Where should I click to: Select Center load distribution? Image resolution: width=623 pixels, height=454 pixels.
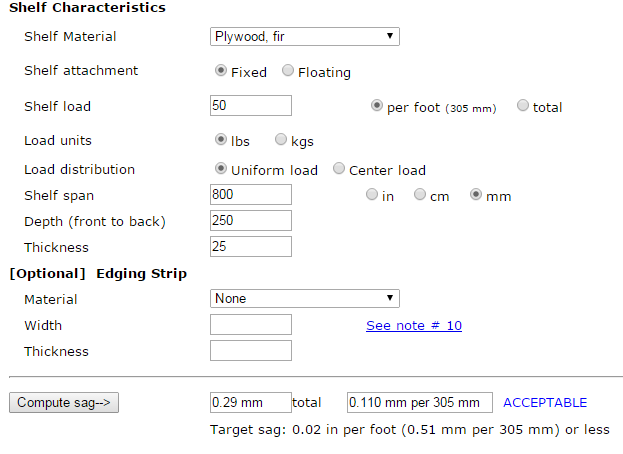(x=339, y=169)
